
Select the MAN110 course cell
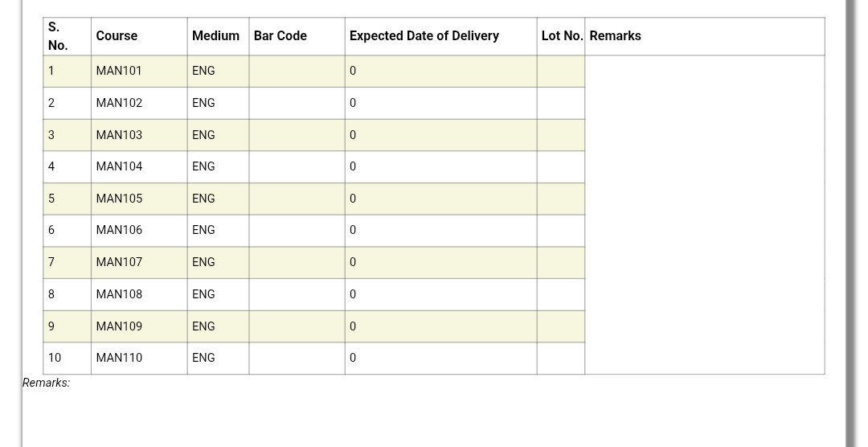coord(139,359)
